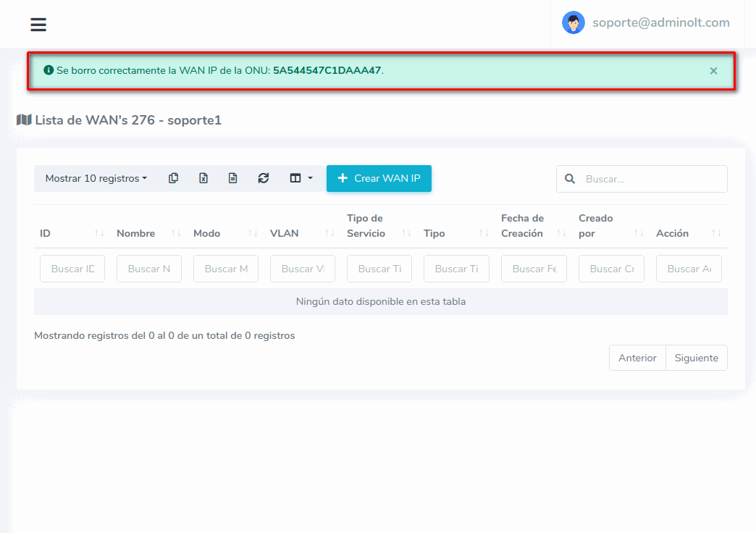Click the Crear WAN IP button
Image resolution: width=756 pixels, height=533 pixels.
(379, 178)
